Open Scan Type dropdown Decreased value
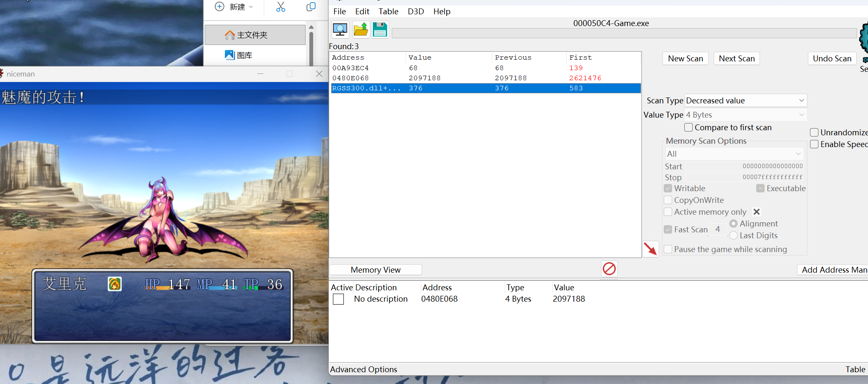Screen dimensions: 868x384 [746, 100]
